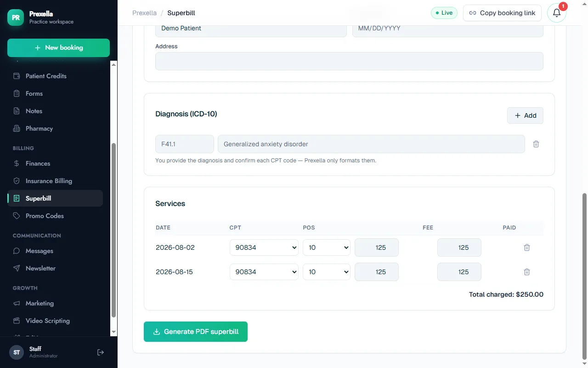Viewport: 588px width, 368px height.
Task: Click the Notes document icon
Action: [17, 111]
